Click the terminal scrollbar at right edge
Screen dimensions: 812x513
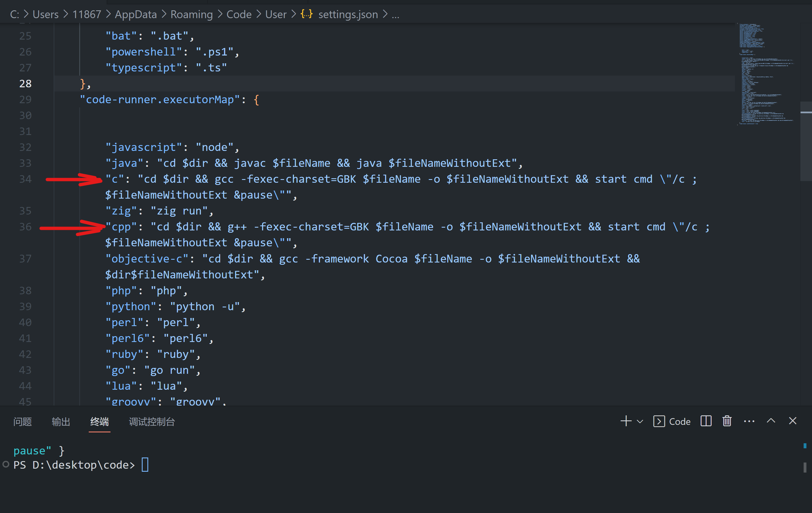tap(805, 467)
